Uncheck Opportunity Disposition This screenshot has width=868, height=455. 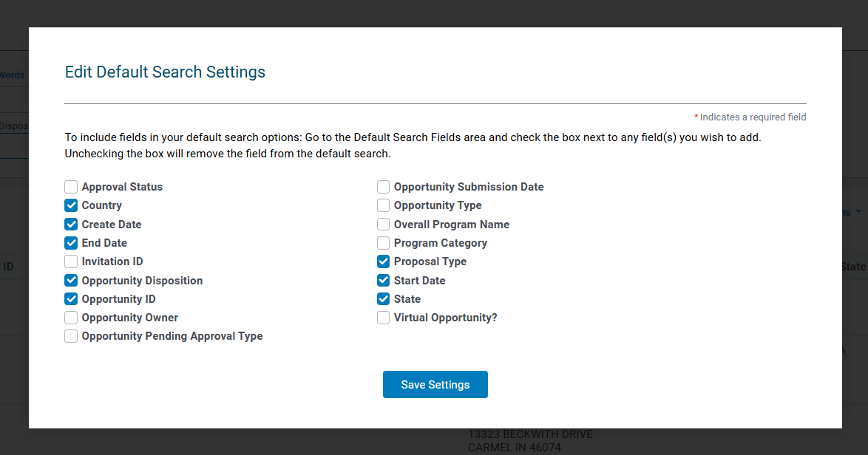(x=71, y=280)
